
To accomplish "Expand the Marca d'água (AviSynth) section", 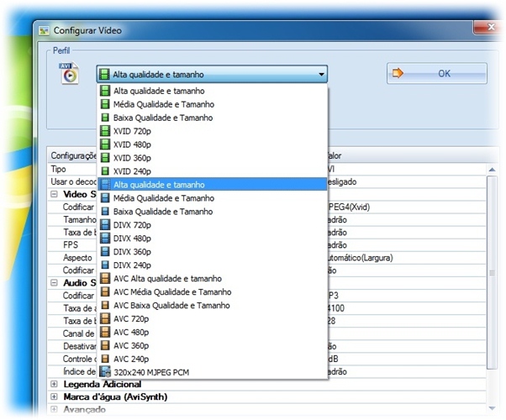I will pos(55,396).
